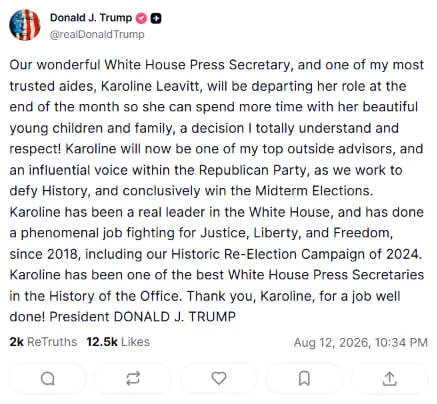View the 2k ReTruths list

43,342
